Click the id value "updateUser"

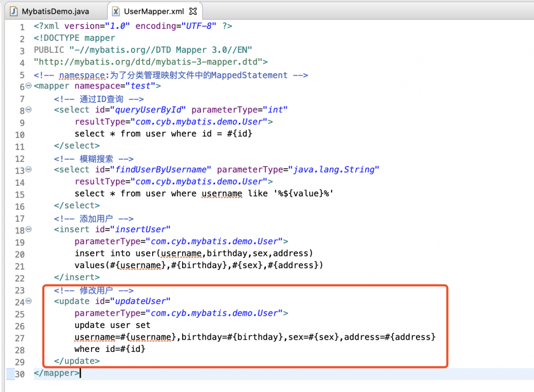click(140, 301)
